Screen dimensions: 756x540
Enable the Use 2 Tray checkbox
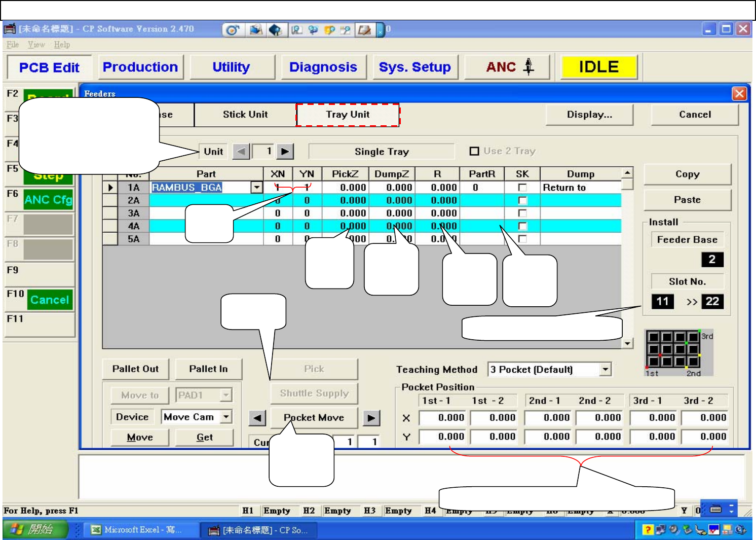474,151
